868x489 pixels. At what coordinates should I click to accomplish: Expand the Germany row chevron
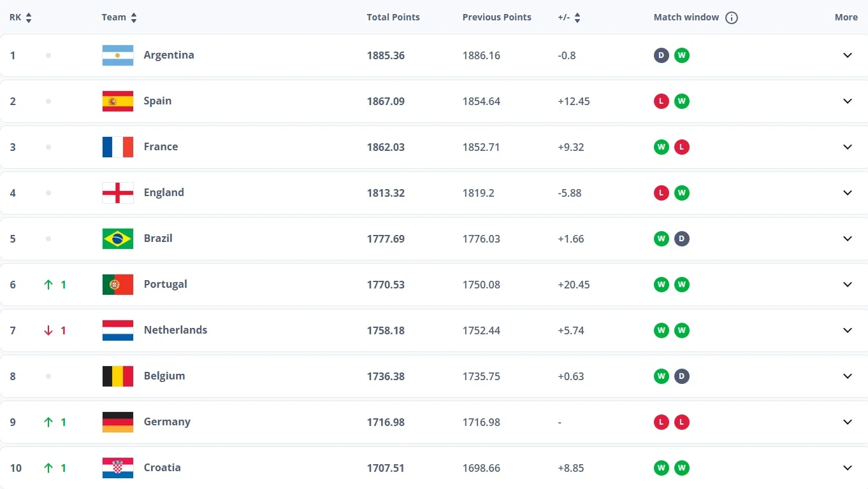pos(847,422)
